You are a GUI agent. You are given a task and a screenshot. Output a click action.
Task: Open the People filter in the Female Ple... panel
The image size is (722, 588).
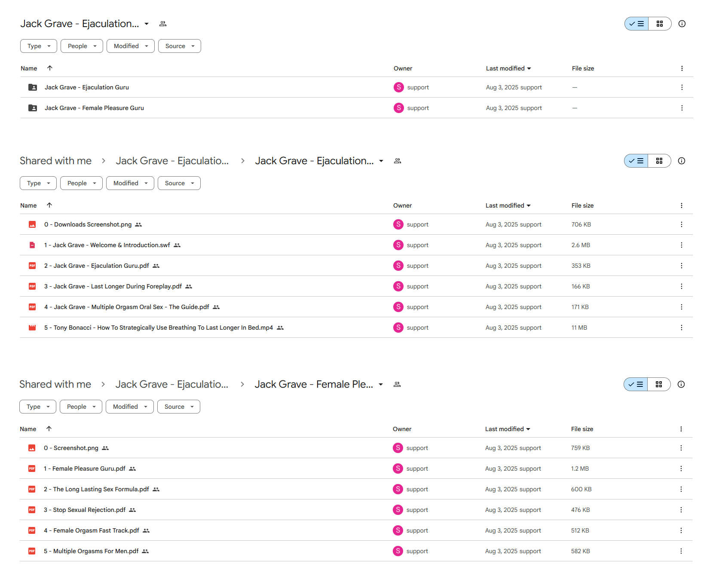point(81,407)
